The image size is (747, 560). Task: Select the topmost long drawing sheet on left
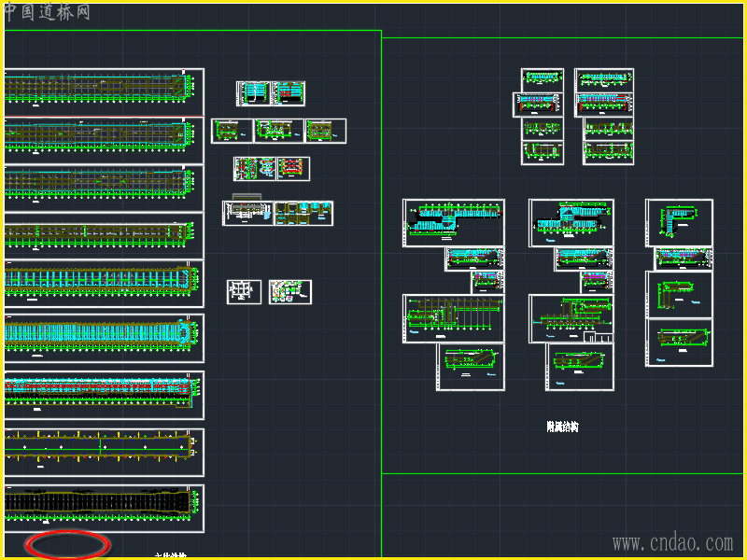pos(103,91)
